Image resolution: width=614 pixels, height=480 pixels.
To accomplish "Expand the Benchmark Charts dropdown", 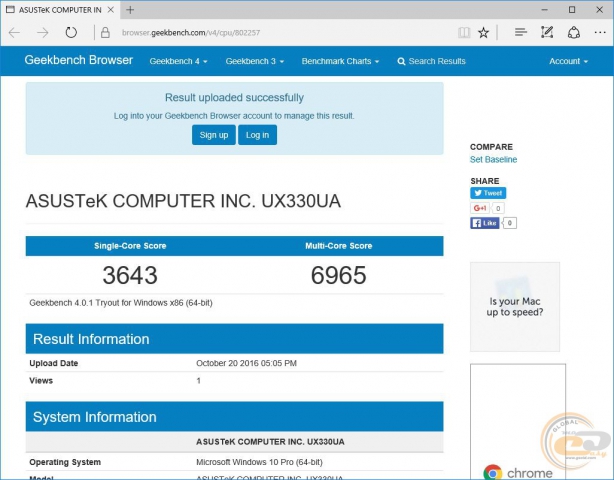I will tap(340, 61).
